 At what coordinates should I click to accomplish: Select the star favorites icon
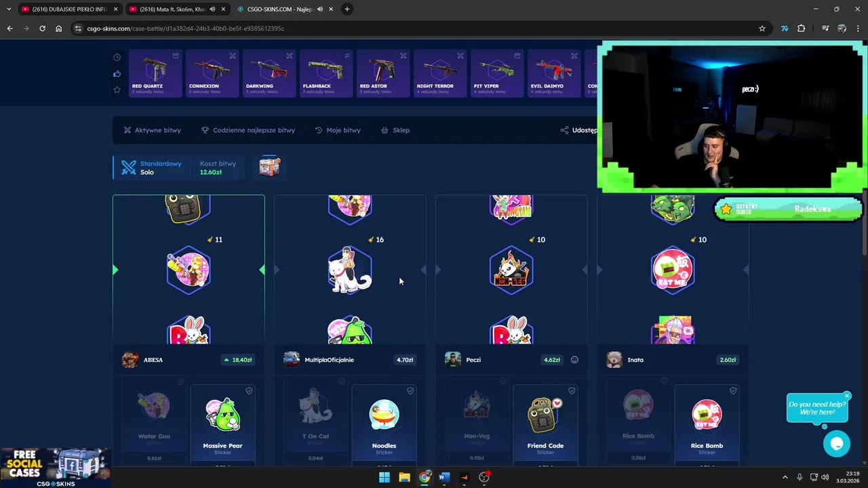click(117, 89)
